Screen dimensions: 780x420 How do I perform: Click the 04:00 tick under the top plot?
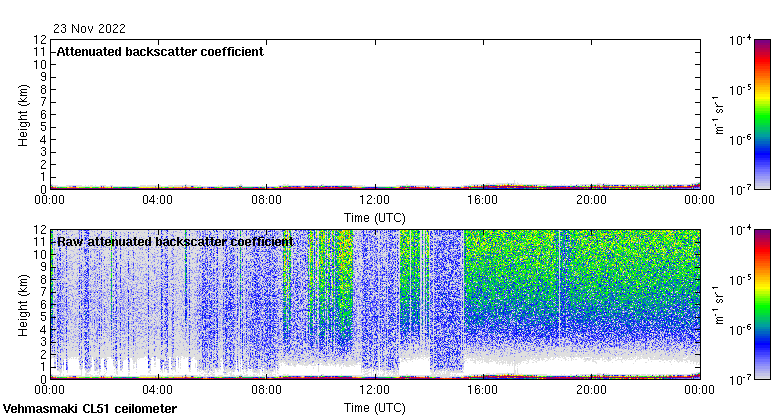[x=158, y=200]
